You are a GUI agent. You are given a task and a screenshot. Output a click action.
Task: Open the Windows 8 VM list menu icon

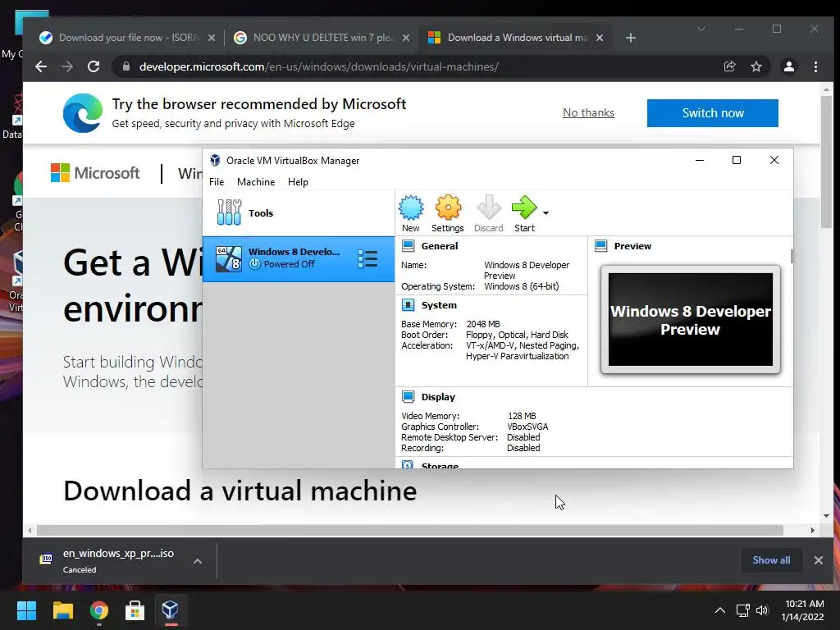click(x=367, y=259)
